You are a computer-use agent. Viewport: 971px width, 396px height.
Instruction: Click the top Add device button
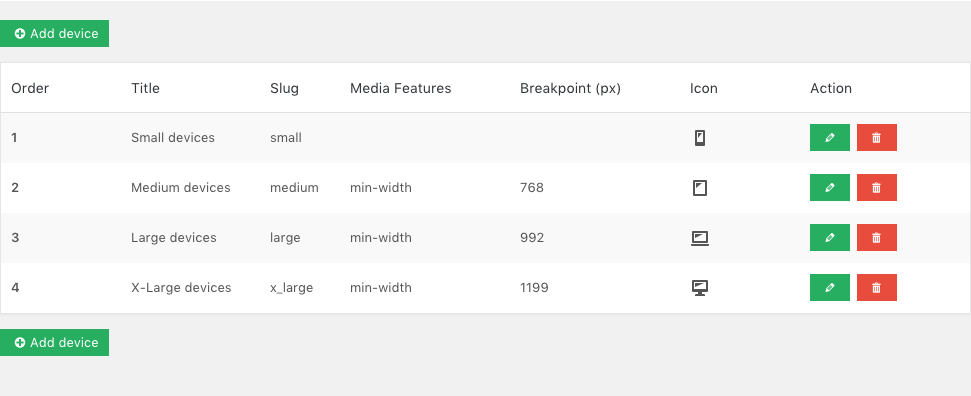pos(54,33)
